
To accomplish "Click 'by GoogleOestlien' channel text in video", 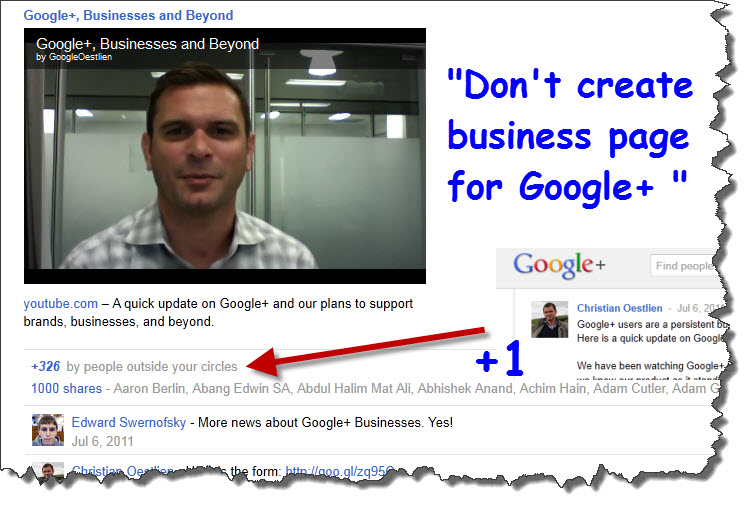I will pyautogui.click(x=74, y=57).
